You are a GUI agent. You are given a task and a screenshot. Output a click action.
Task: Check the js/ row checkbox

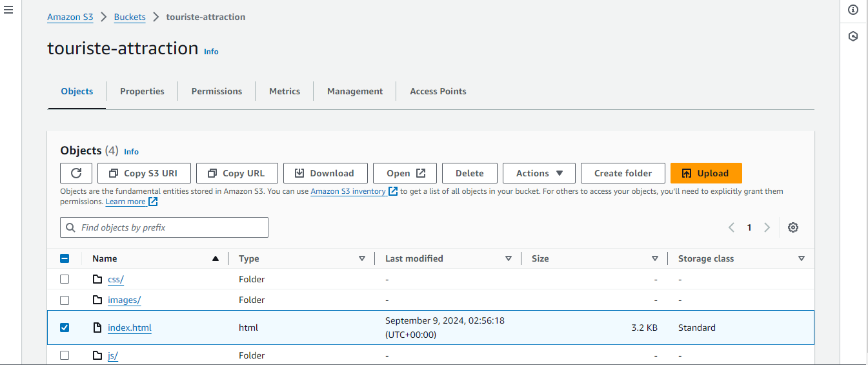tap(65, 355)
